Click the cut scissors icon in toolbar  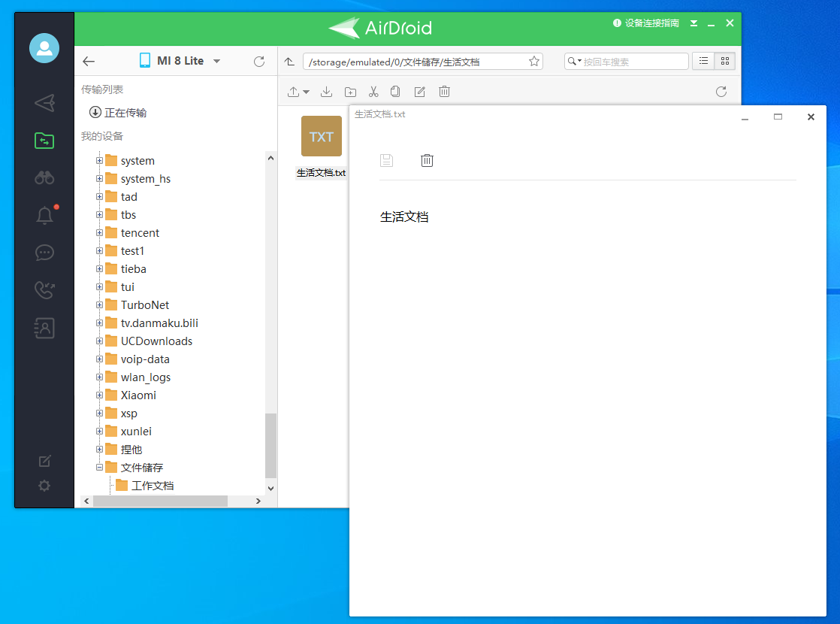(x=373, y=92)
